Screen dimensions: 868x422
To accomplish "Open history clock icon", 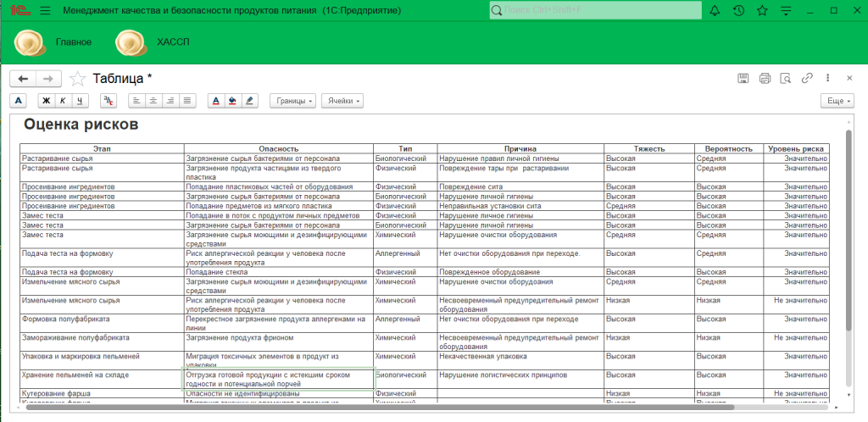I will pos(738,11).
